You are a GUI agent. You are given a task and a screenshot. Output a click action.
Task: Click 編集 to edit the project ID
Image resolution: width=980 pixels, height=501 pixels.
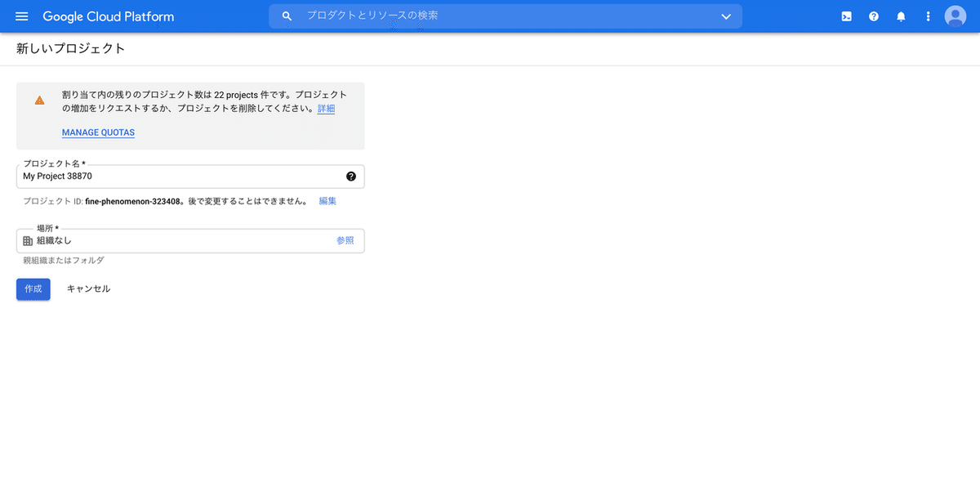pos(327,200)
